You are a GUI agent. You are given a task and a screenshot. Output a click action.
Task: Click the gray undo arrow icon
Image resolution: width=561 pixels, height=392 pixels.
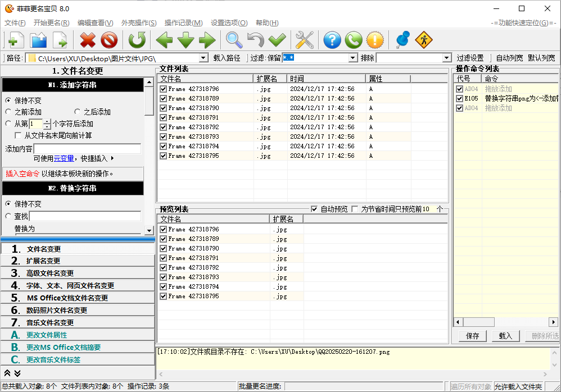point(256,40)
